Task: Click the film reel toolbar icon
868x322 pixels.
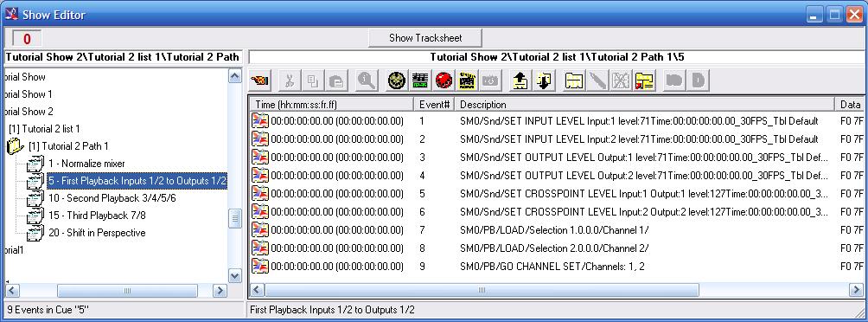Action: tap(397, 80)
